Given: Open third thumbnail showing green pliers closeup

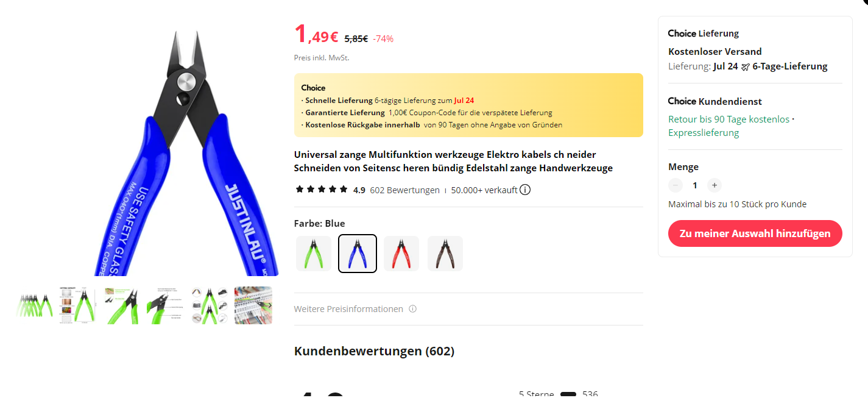Looking at the screenshot, I should [x=122, y=305].
